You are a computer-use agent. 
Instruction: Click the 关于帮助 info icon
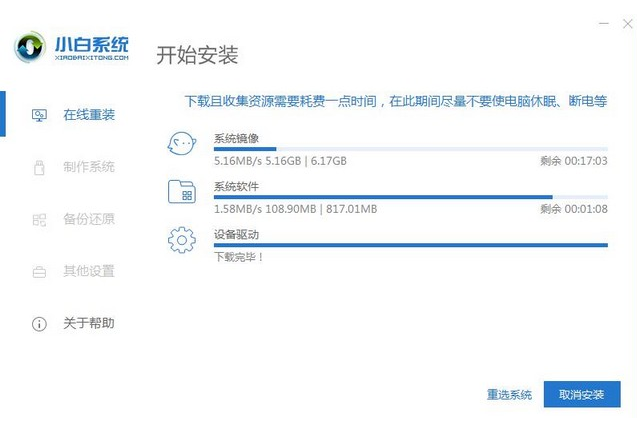tap(39, 324)
